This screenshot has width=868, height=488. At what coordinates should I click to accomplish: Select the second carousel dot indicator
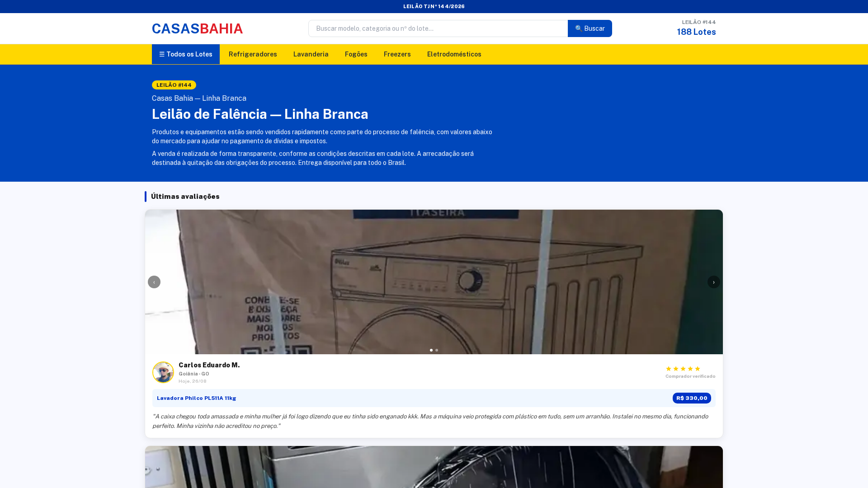(x=437, y=350)
